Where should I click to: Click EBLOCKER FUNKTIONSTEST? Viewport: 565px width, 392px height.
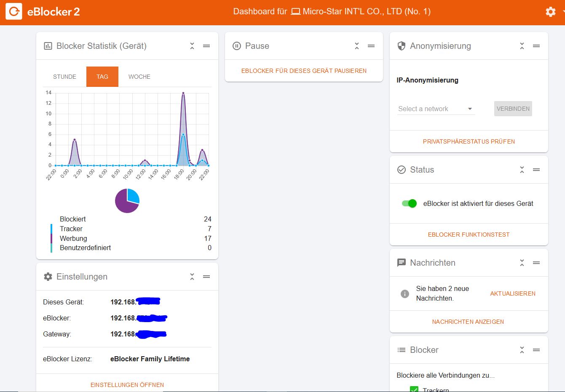[469, 235]
